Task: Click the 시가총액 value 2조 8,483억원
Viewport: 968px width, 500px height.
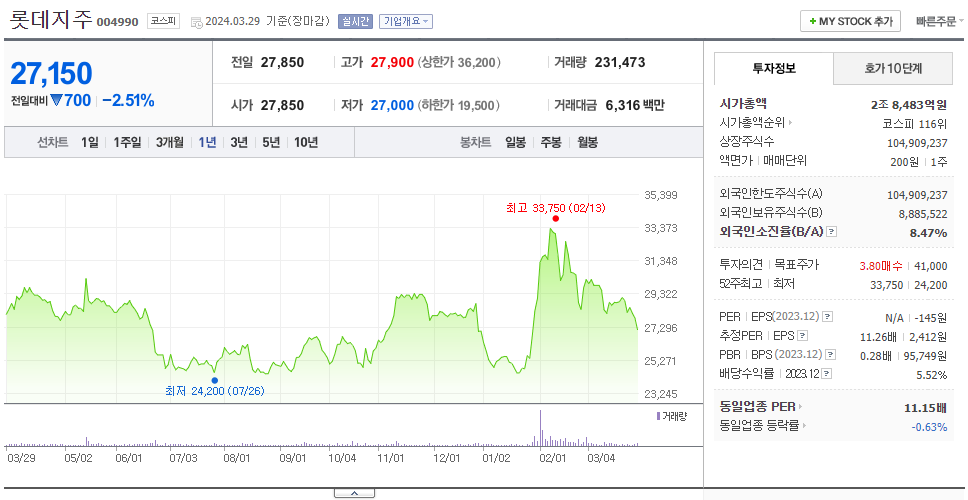Action: (x=909, y=105)
